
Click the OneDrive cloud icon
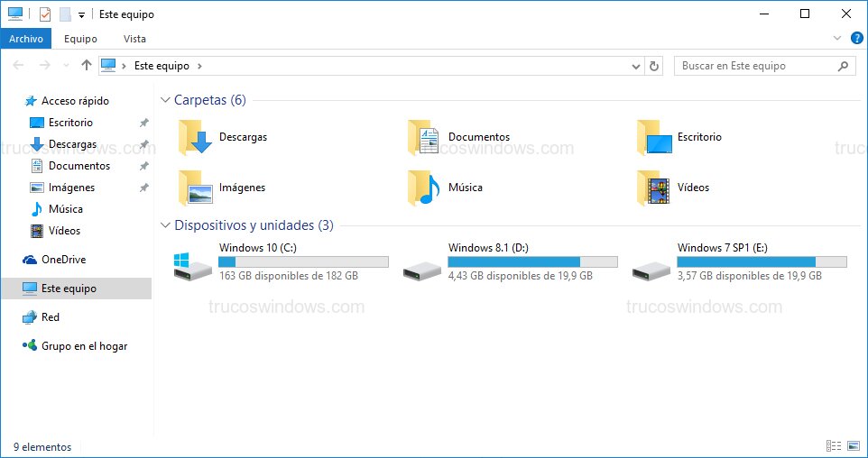coord(30,260)
